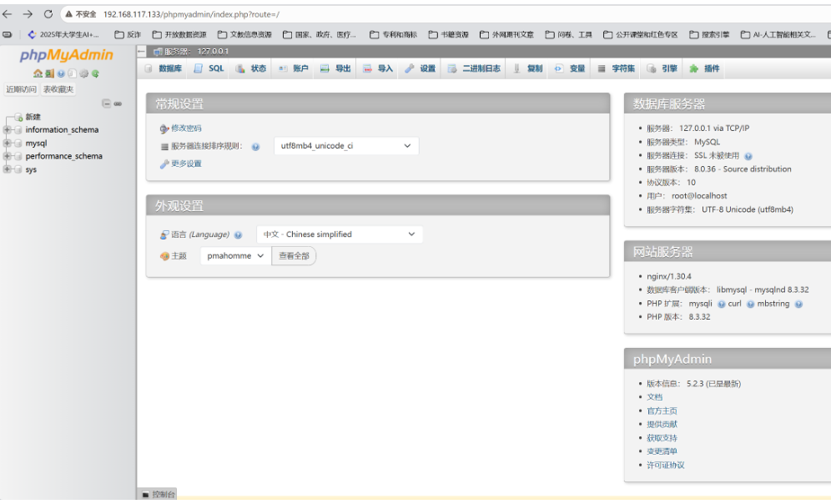Open the 官方主页 link

(x=662, y=411)
